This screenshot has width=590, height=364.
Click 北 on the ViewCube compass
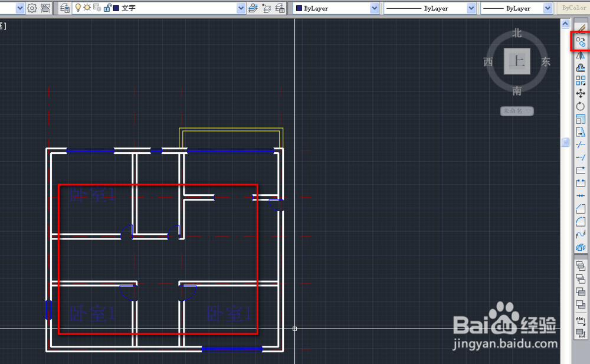(517, 33)
